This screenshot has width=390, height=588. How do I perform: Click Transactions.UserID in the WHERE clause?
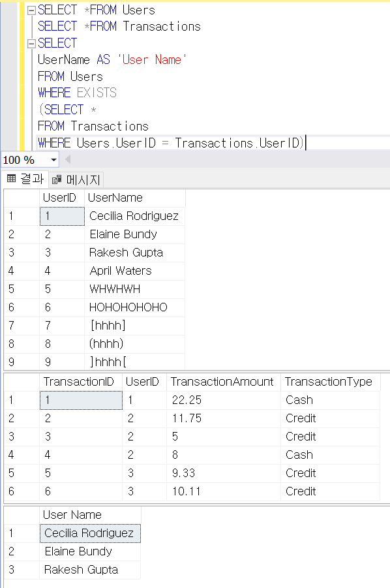(237, 144)
